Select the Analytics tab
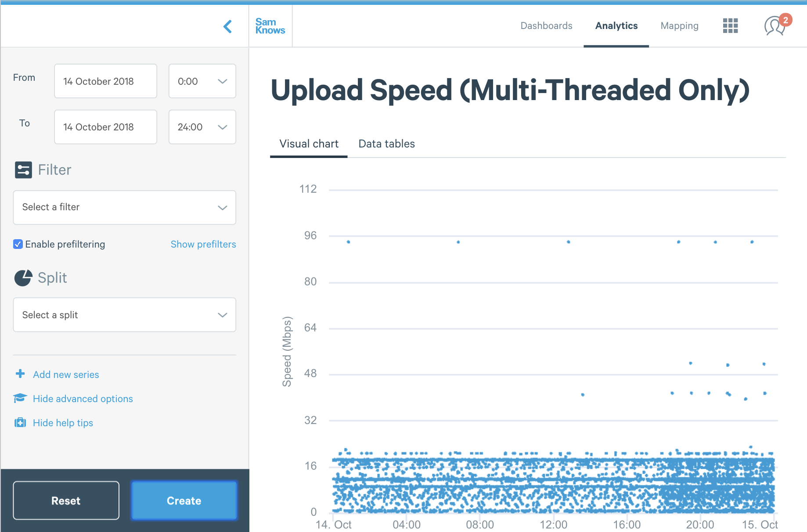Viewport: 807px width, 532px height. (x=616, y=26)
